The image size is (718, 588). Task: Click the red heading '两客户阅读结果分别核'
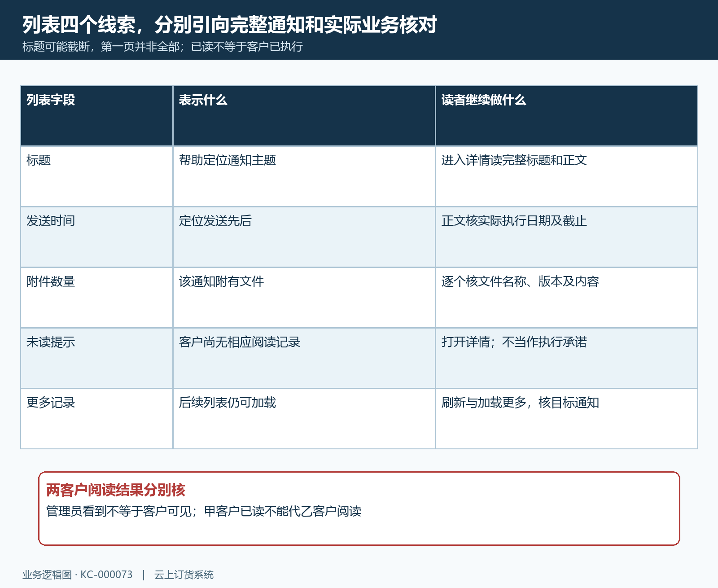pos(116,490)
